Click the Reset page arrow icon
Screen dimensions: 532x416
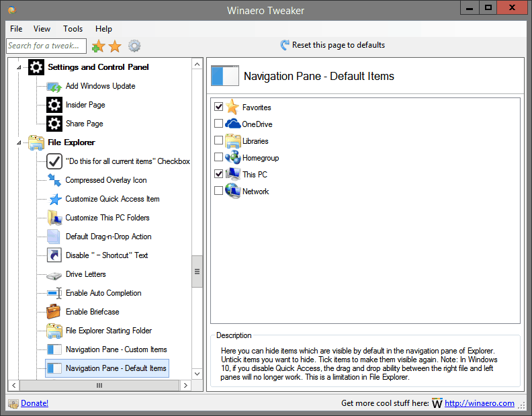pos(284,45)
